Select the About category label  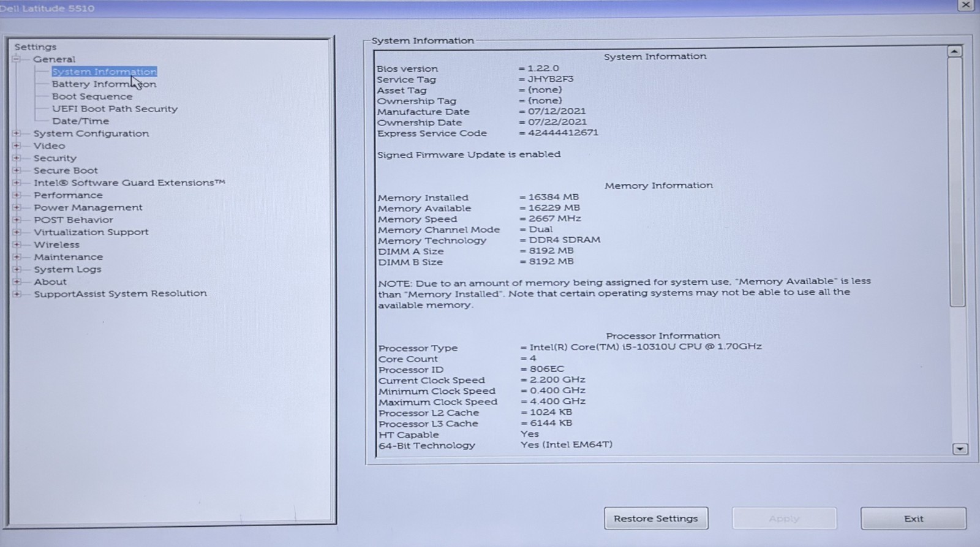[x=50, y=282]
